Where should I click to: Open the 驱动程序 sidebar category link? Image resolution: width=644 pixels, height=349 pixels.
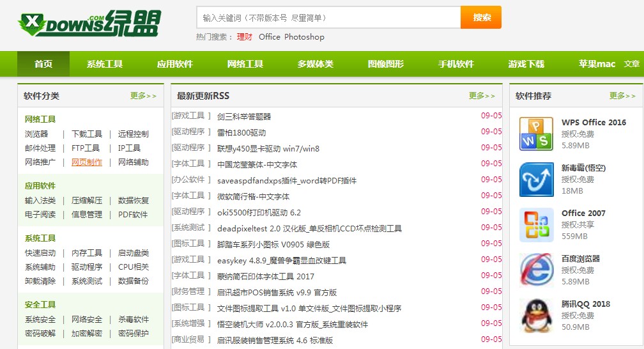(87, 267)
